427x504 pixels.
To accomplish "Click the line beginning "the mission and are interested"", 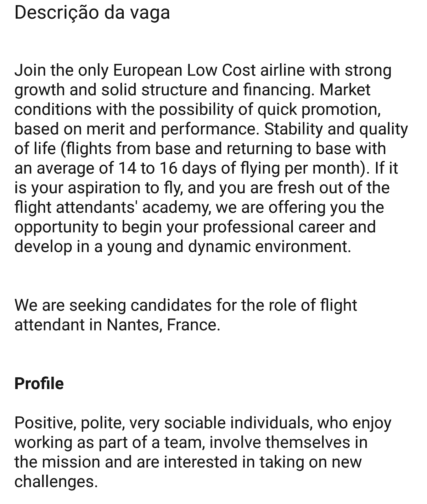I will click(x=188, y=462).
